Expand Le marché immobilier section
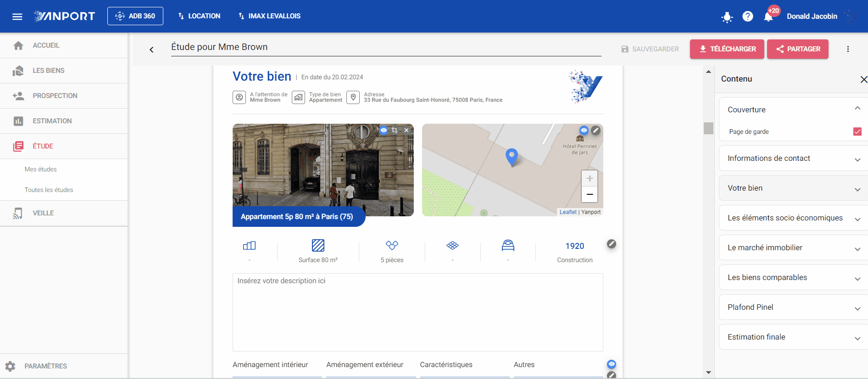Image resolution: width=868 pixels, height=379 pixels. (x=857, y=249)
